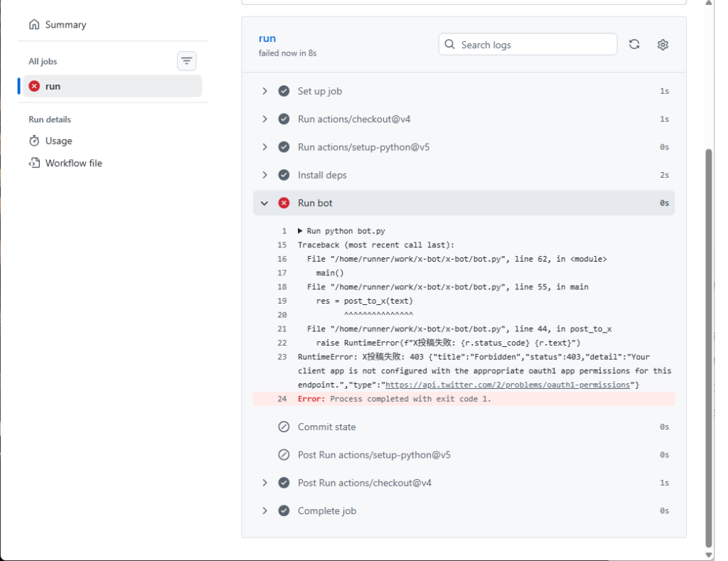Expand the Complete job step
Viewport: 728px width, 561px height.
(x=264, y=511)
